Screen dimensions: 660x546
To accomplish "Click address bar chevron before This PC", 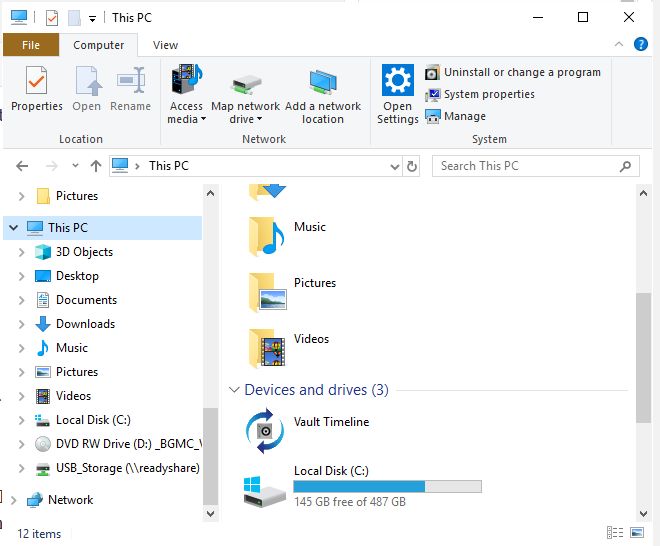I will 137,166.
